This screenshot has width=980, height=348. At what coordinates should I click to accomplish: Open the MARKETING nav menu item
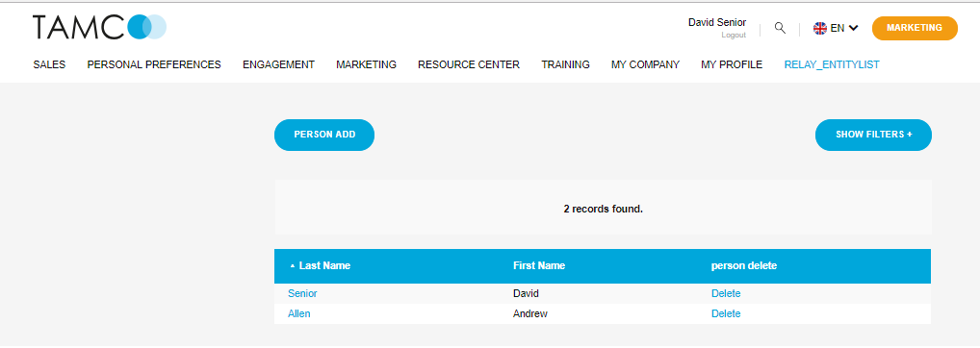(x=366, y=64)
